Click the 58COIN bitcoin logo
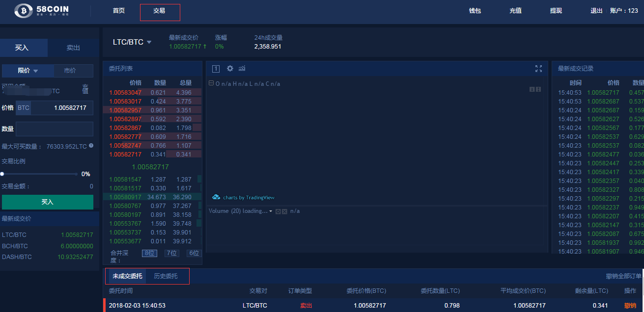The height and width of the screenshot is (312, 644). coord(23,10)
